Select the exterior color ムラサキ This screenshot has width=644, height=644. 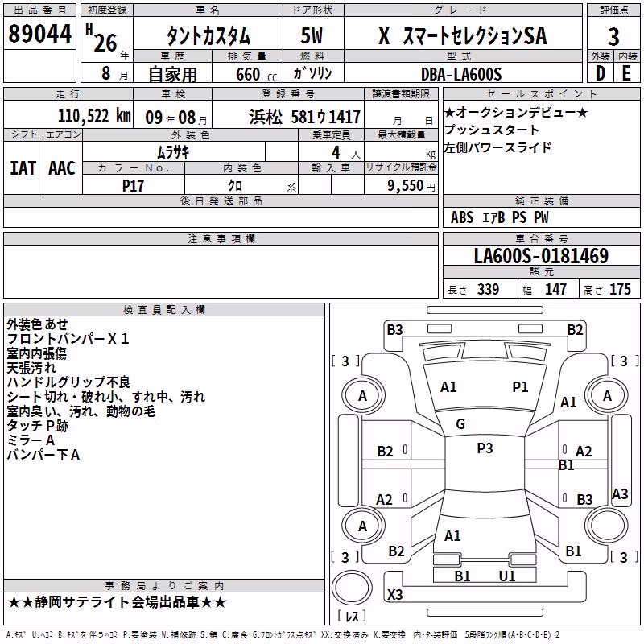click(x=173, y=152)
